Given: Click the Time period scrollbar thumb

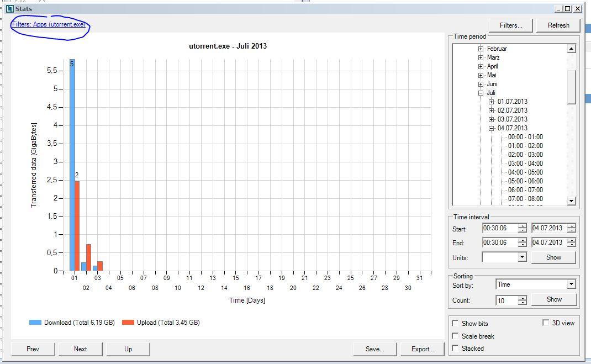Looking at the screenshot, I should (572, 87).
